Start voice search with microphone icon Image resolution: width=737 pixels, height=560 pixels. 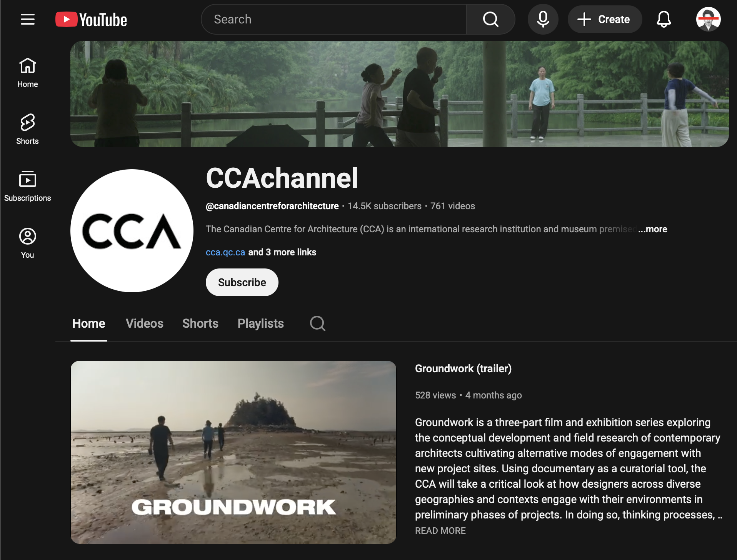click(543, 19)
